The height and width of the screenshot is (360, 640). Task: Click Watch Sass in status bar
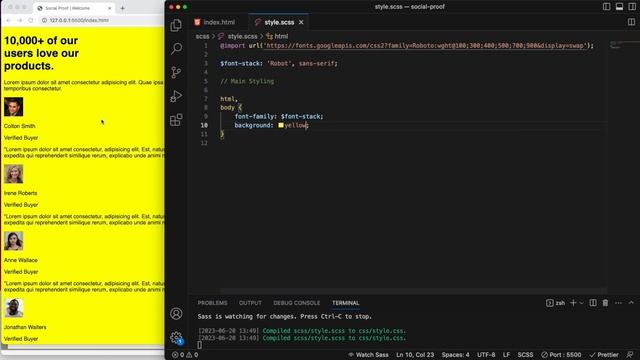368,355
